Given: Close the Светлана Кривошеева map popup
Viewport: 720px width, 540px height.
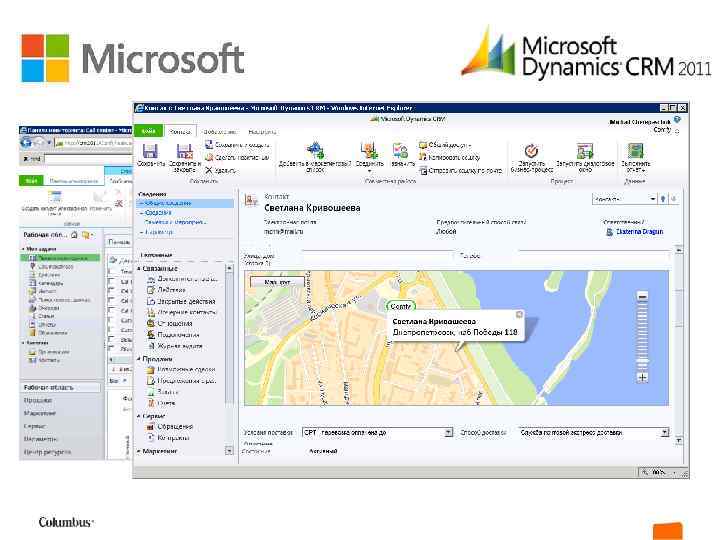Looking at the screenshot, I should point(519,315).
